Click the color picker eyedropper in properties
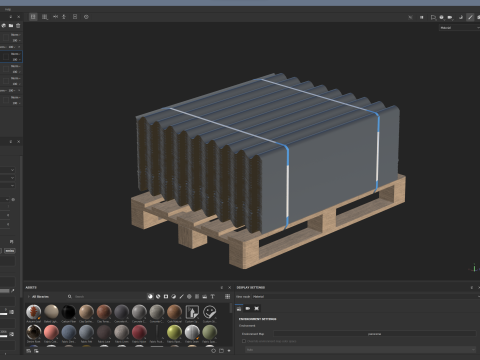480x360 pixels. (13, 291)
